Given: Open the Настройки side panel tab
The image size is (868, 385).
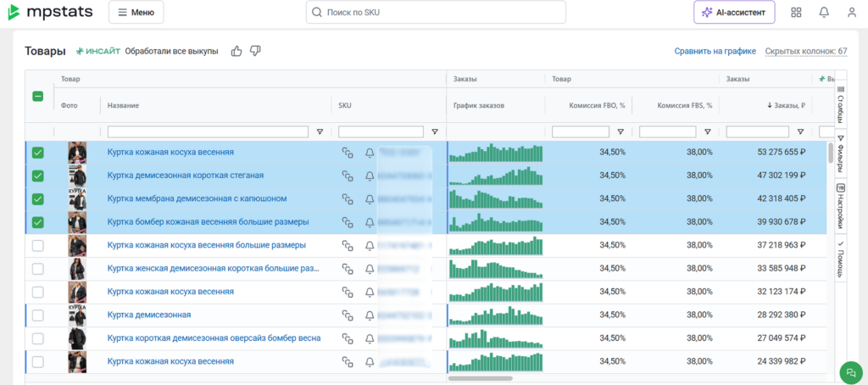Looking at the screenshot, I should point(840,205).
